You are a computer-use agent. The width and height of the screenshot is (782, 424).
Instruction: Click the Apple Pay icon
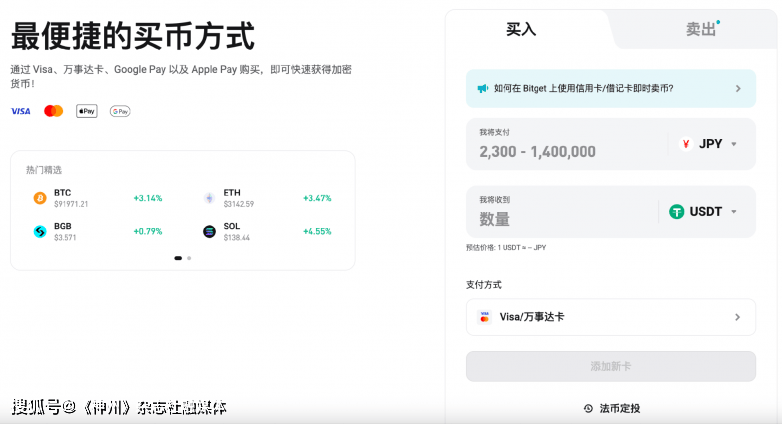pyautogui.click(x=87, y=111)
